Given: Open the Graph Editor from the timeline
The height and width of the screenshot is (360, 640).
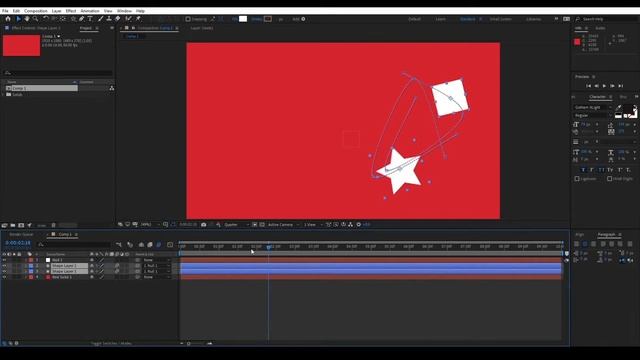Looking at the screenshot, I should click(170, 244).
